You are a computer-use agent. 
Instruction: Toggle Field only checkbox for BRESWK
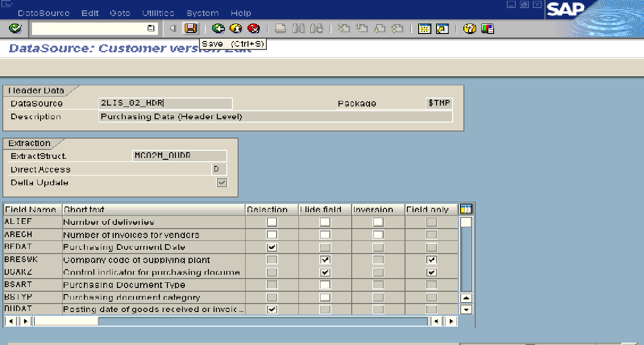(x=431, y=260)
